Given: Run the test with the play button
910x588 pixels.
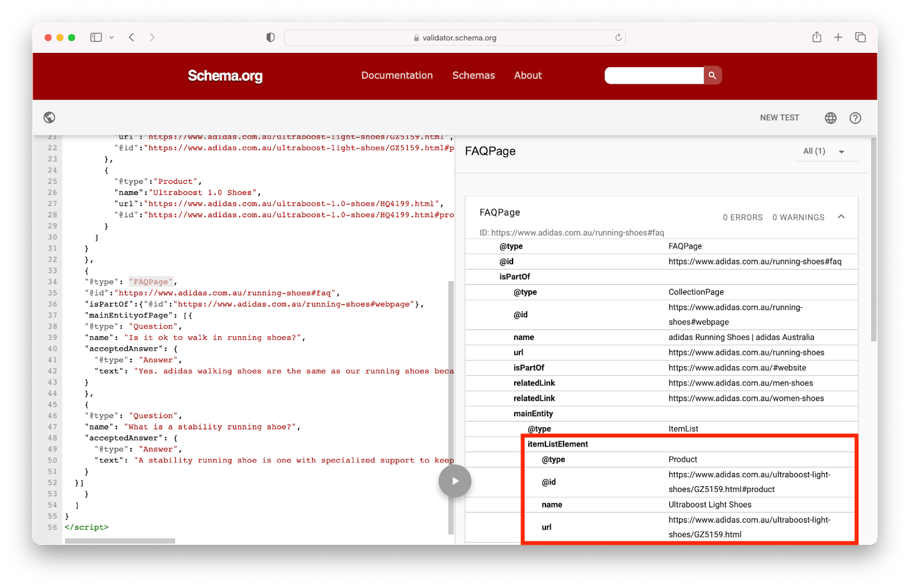Looking at the screenshot, I should [x=455, y=481].
